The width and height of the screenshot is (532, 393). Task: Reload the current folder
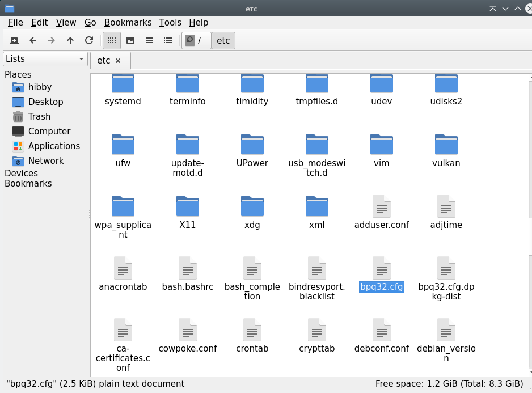(x=89, y=40)
